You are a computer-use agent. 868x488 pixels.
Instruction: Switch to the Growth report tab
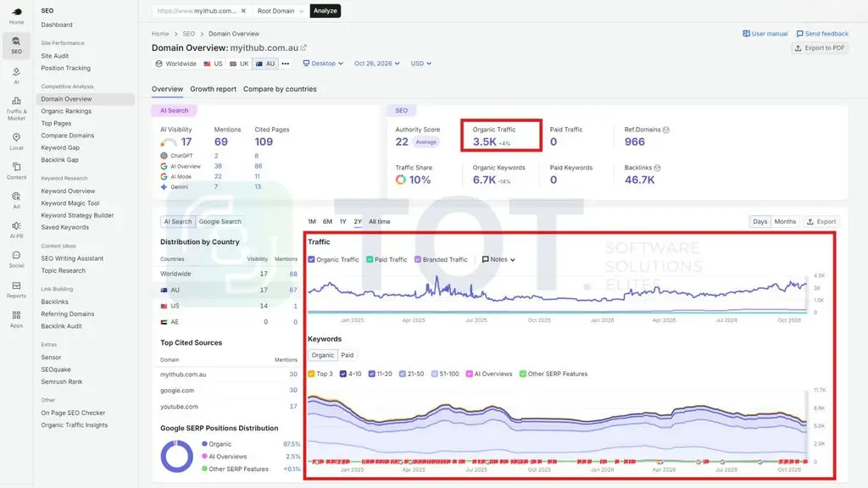[213, 89]
